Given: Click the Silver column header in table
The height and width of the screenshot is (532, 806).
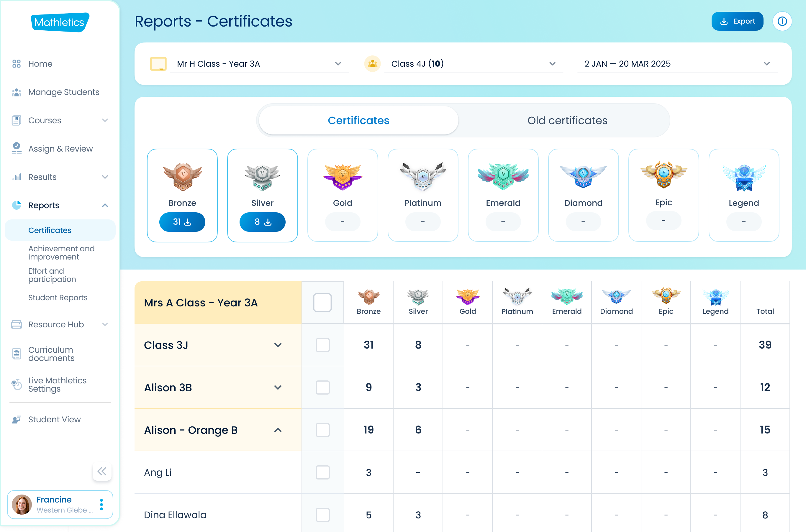Looking at the screenshot, I should point(418,302).
